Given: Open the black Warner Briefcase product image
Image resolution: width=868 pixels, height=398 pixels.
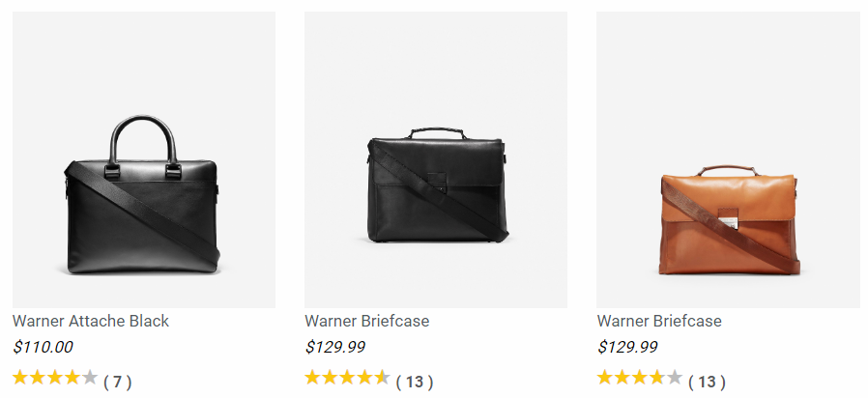Looking at the screenshot, I should [436, 159].
